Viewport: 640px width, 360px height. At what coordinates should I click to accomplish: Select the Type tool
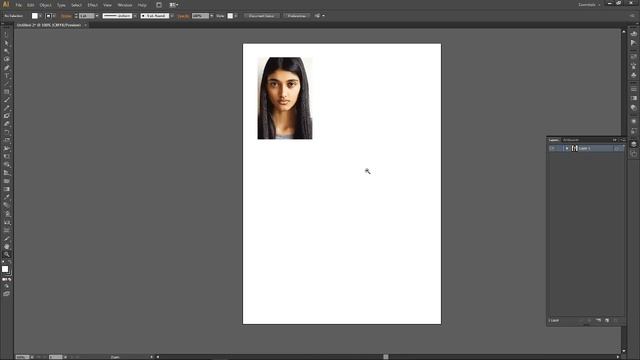[7, 76]
